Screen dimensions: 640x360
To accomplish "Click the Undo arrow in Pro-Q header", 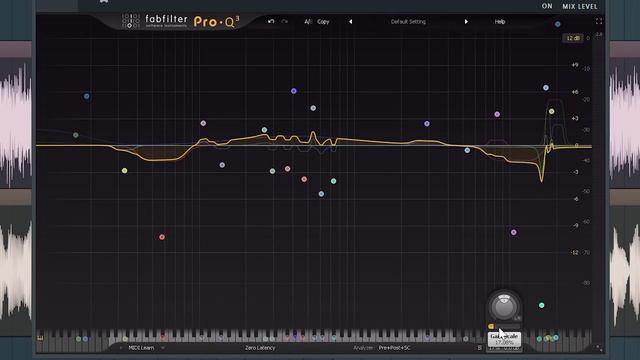I will tap(271, 21).
